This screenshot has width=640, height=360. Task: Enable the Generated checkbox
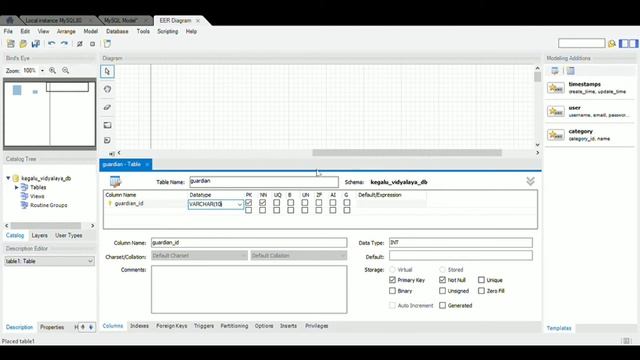point(442,305)
